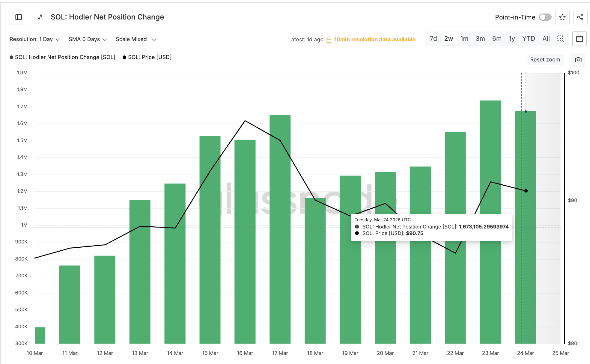Favorite this chart with star icon
This screenshot has height=364, width=590.
point(562,17)
